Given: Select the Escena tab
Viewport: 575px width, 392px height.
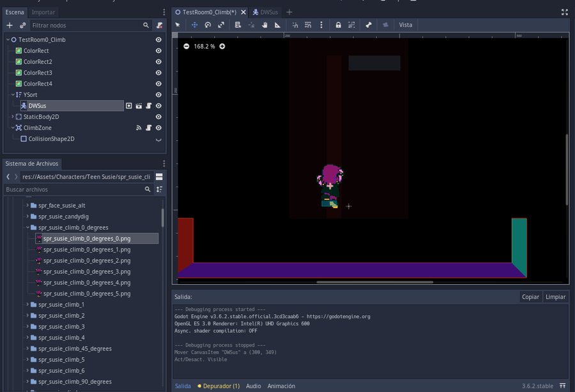Looking at the screenshot, I should coord(15,12).
